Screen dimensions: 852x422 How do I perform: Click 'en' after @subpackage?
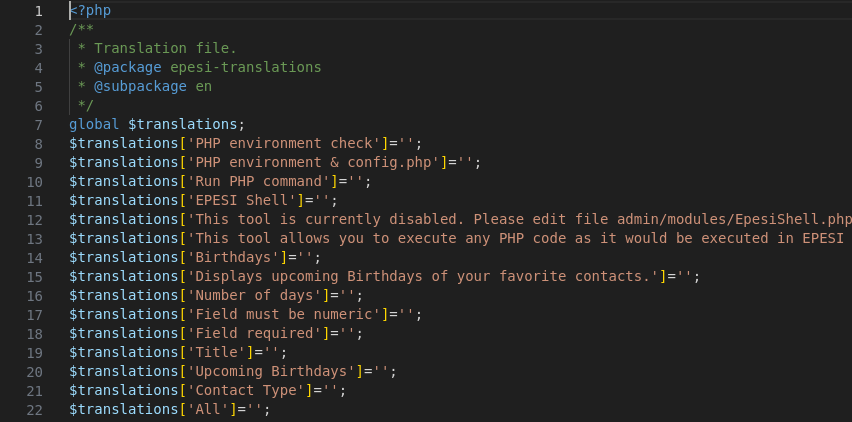click(x=204, y=87)
